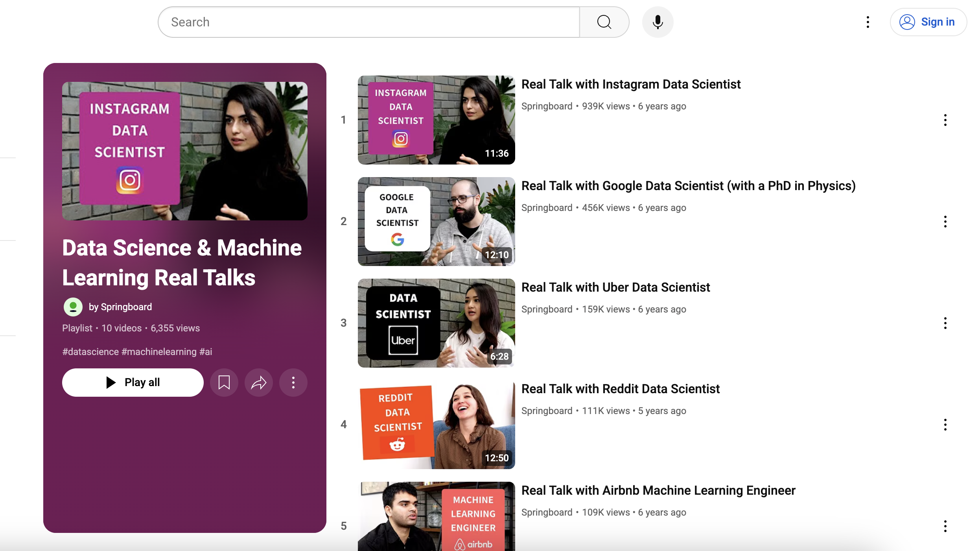Open the 'by Springboard' channel link
The width and height of the screenshot is (980, 551).
point(120,307)
